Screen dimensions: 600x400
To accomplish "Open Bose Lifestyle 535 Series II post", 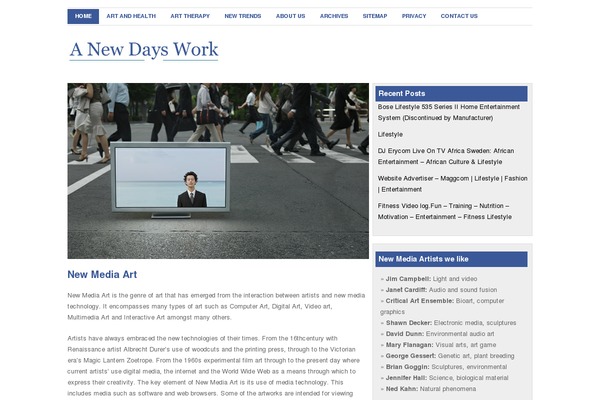I will (449, 113).
